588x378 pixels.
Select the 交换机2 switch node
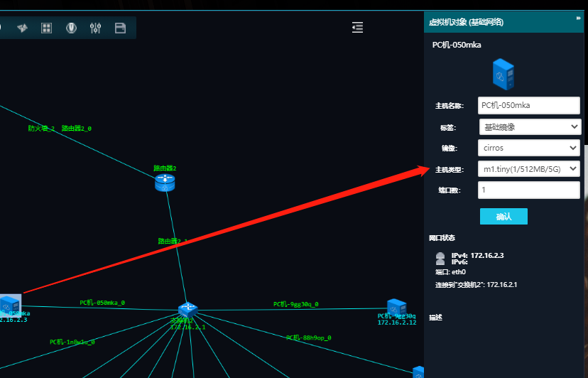click(x=187, y=310)
